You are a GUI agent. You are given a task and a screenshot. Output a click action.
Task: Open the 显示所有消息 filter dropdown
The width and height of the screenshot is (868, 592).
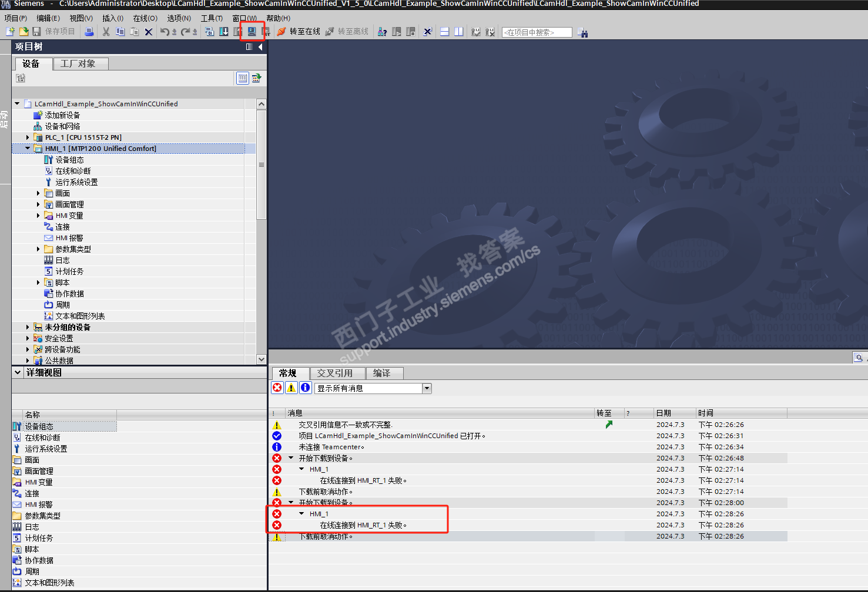(x=427, y=388)
